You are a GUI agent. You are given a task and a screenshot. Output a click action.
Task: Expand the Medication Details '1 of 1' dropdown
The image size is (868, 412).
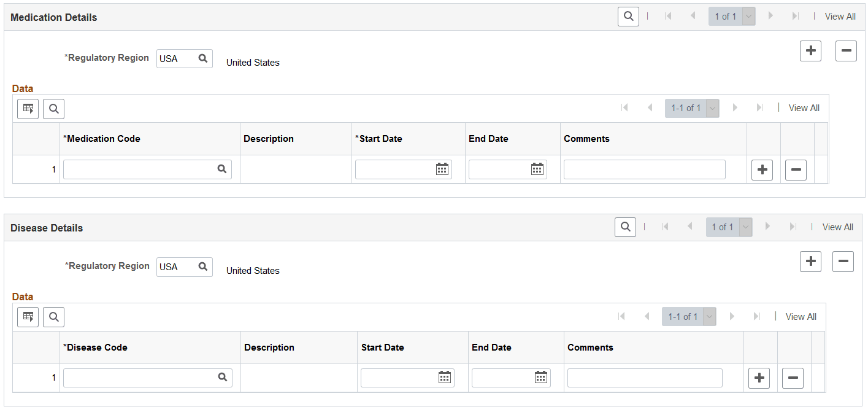click(748, 17)
